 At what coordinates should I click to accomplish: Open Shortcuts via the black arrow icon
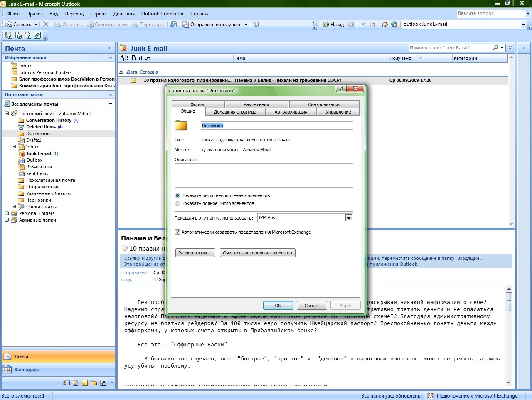[103, 383]
